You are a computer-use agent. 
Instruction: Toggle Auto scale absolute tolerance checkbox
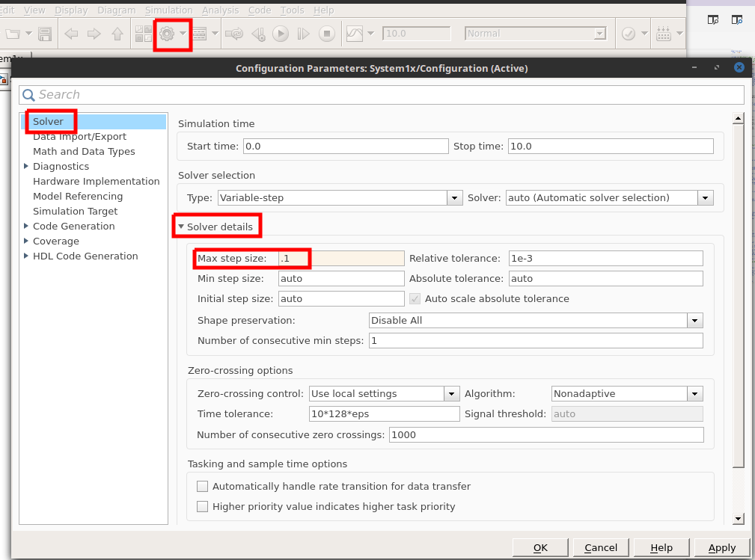pos(415,299)
